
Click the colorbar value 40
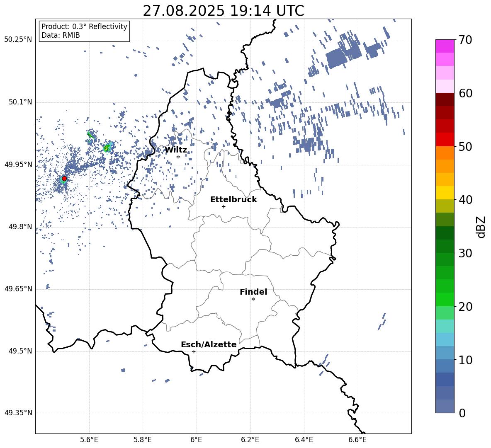465,200
